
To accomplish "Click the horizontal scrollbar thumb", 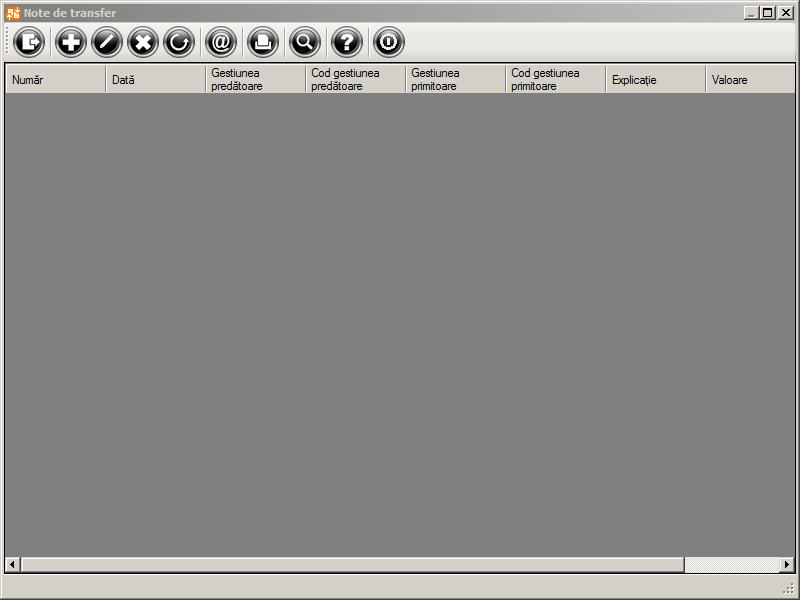I will pos(353,564).
